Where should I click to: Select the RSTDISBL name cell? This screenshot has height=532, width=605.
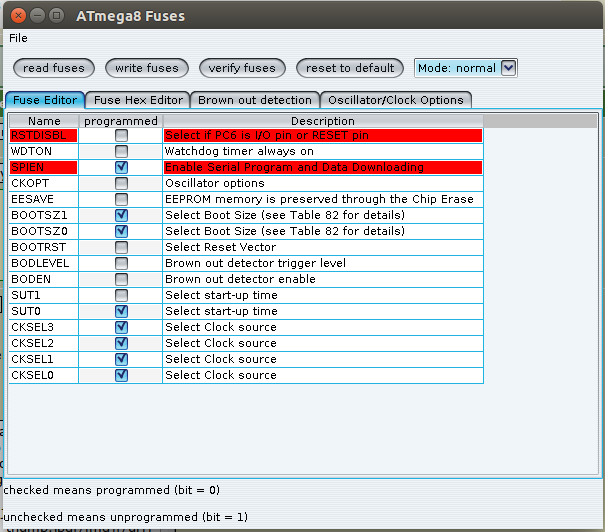point(44,135)
